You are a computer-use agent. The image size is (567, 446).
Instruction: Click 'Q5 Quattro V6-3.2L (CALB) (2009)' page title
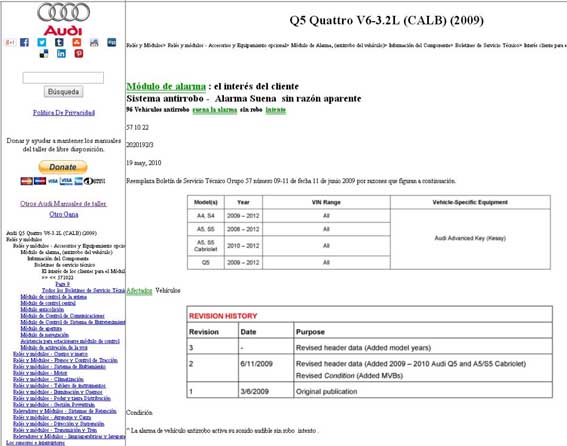point(386,20)
